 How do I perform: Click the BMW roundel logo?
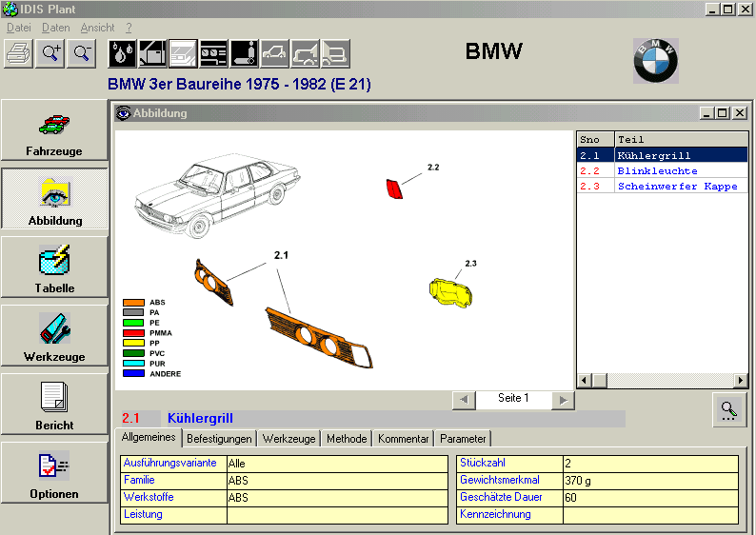point(656,61)
